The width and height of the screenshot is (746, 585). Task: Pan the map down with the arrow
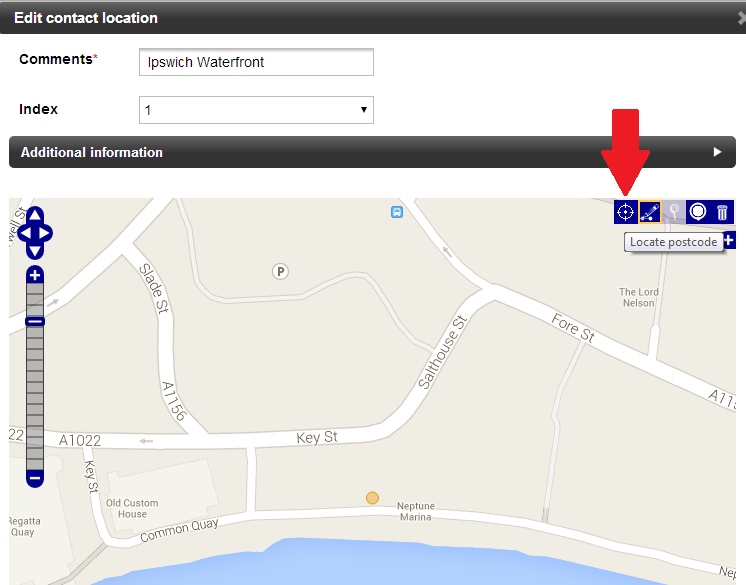click(35, 251)
